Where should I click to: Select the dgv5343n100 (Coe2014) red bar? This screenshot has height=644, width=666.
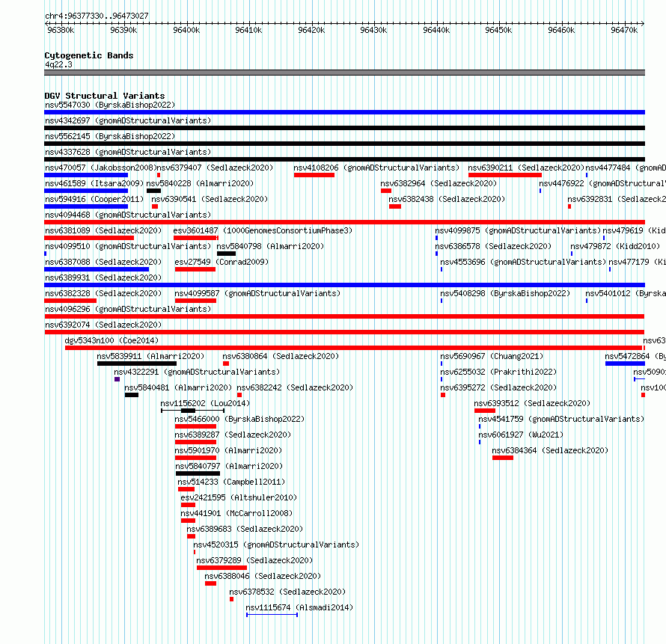353,348
